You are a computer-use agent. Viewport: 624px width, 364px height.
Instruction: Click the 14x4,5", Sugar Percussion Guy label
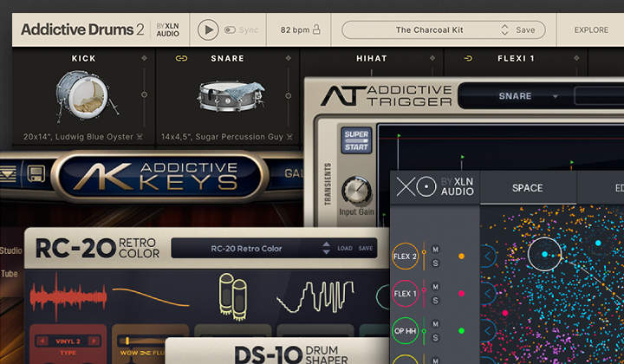pos(222,137)
